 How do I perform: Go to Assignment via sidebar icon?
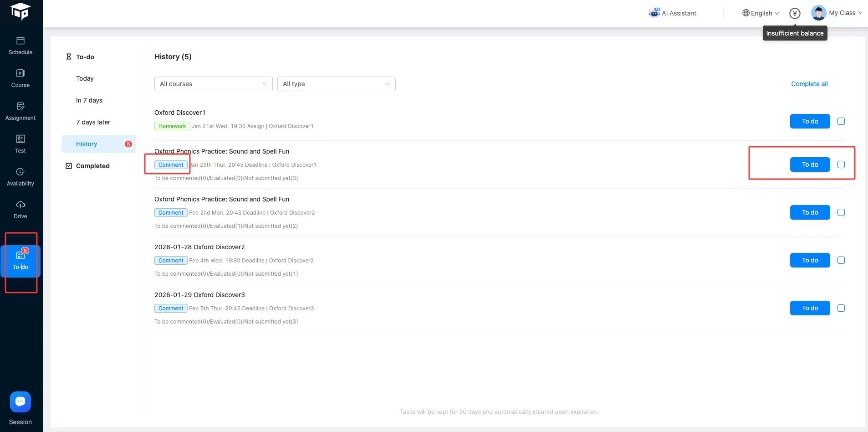(20, 107)
